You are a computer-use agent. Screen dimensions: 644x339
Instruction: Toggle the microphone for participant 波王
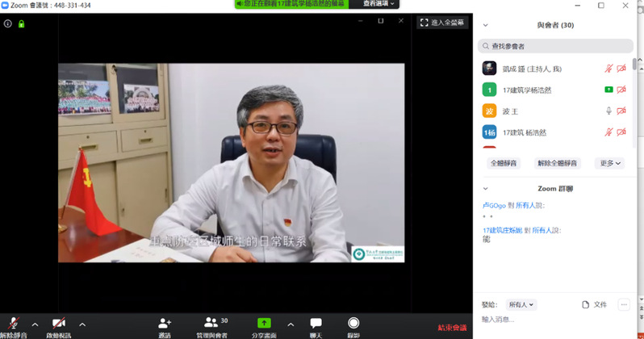(609, 111)
